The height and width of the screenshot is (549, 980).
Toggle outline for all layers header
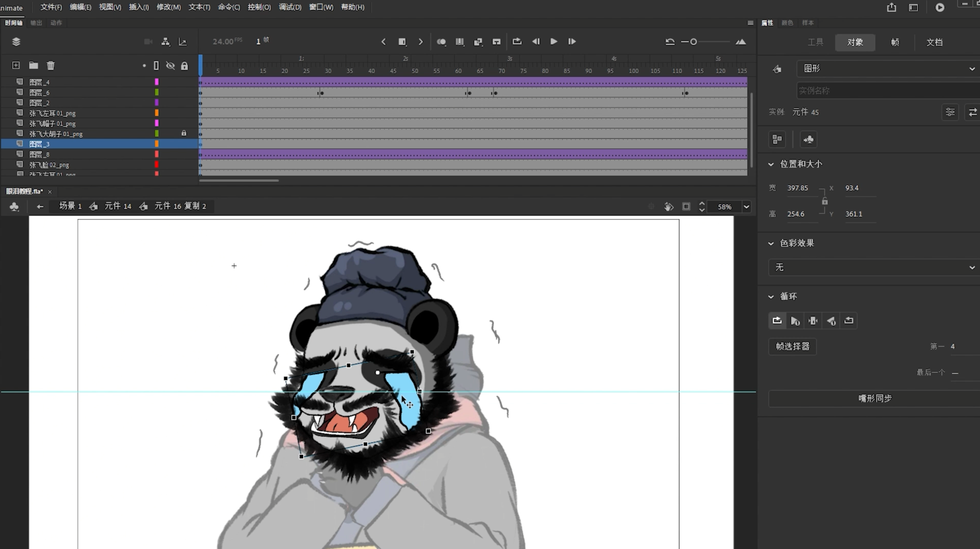pos(156,66)
